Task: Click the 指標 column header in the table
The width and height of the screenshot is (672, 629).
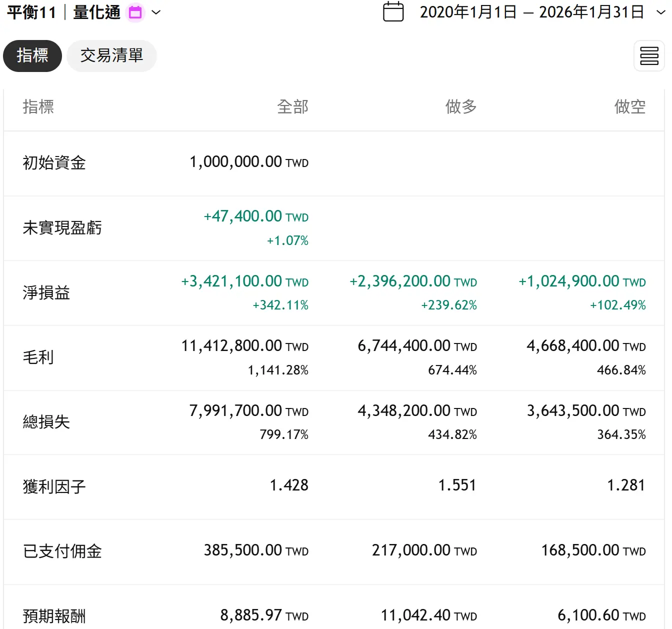Action: [x=38, y=106]
